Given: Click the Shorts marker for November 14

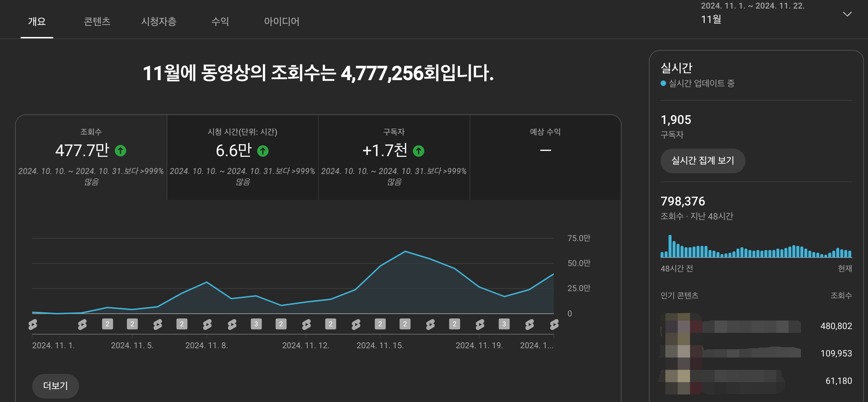Looking at the screenshot, I should tap(356, 324).
